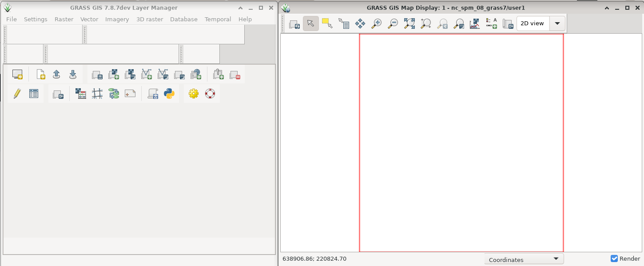Add raster map layer
Screen dimensions: 644x266
coord(114,74)
